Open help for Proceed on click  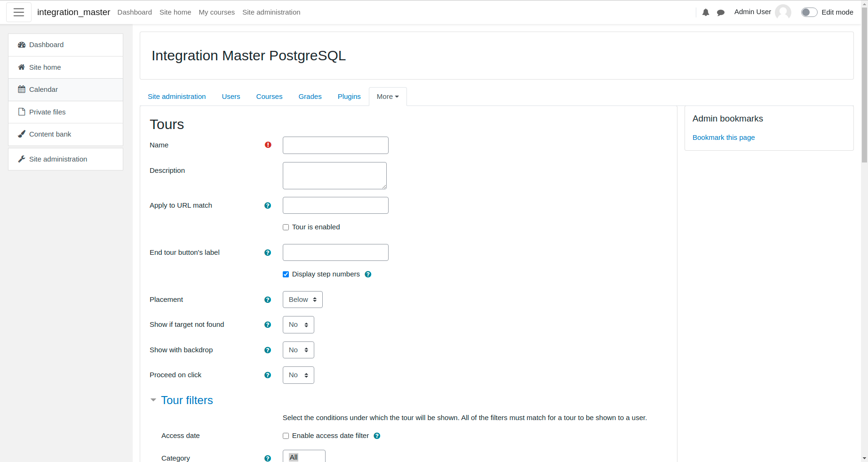268,375
